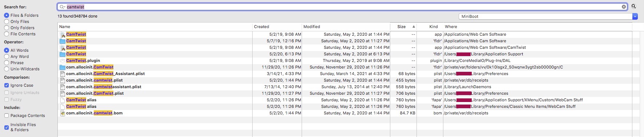Open the search field magnifier options menu
This screenshot has height=137, width=644.
coord(62,7)
